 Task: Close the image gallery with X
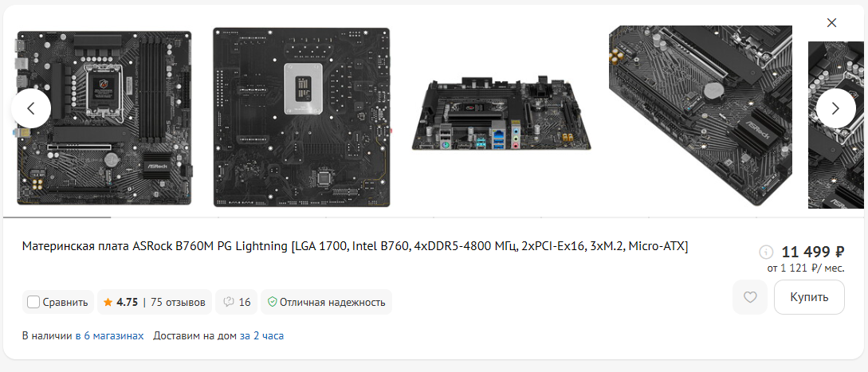[831, 22]
